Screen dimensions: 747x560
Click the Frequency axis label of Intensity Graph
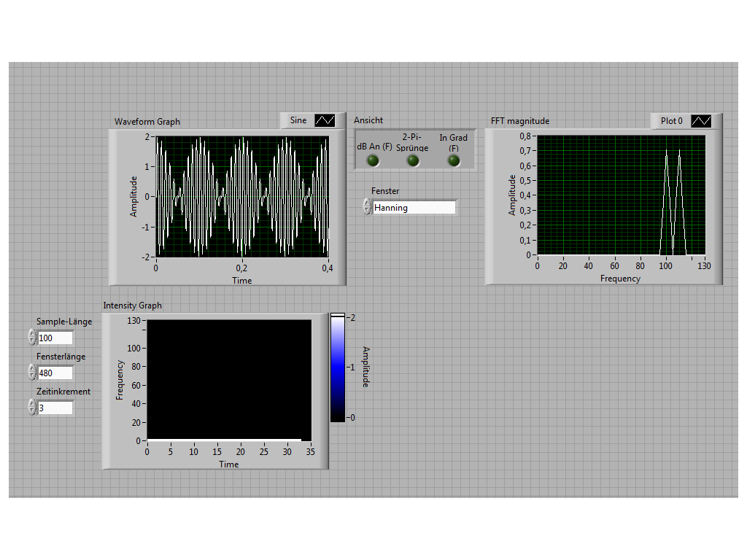pos(120,380)
